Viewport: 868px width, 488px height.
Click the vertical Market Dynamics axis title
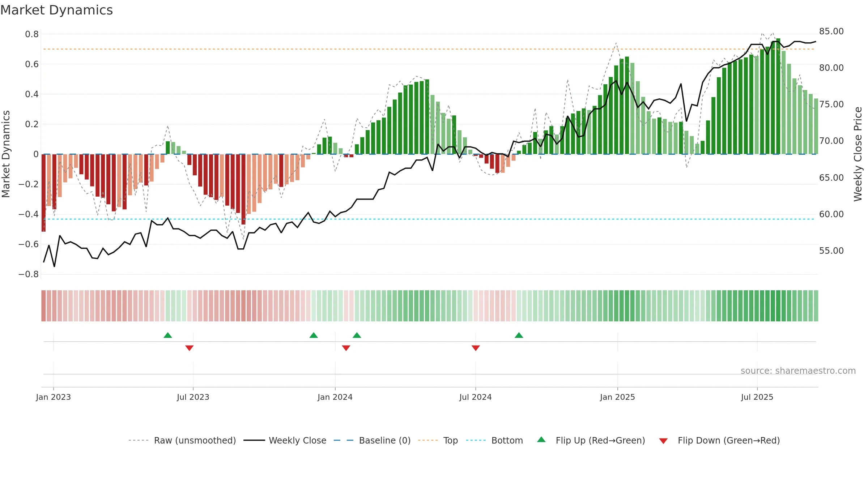point(6,154)
